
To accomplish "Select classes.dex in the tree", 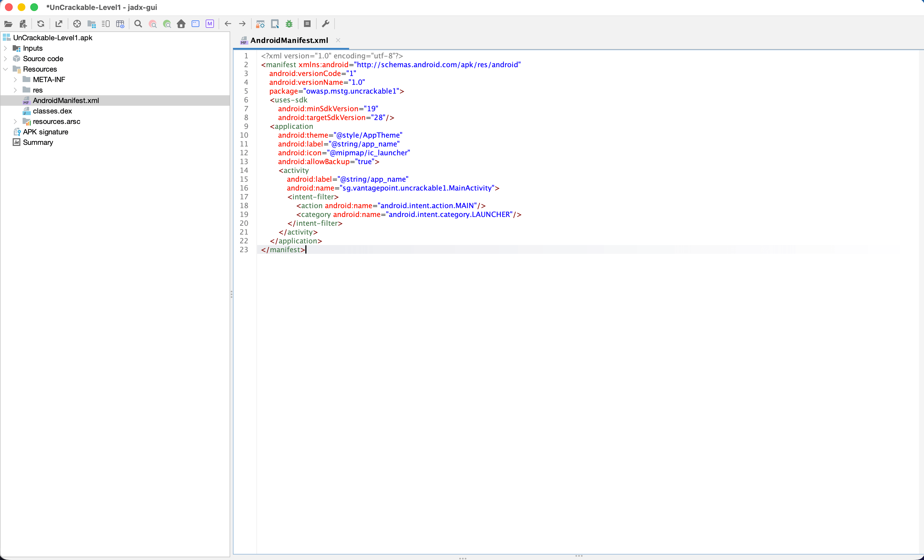I will (x=52, y=111).
